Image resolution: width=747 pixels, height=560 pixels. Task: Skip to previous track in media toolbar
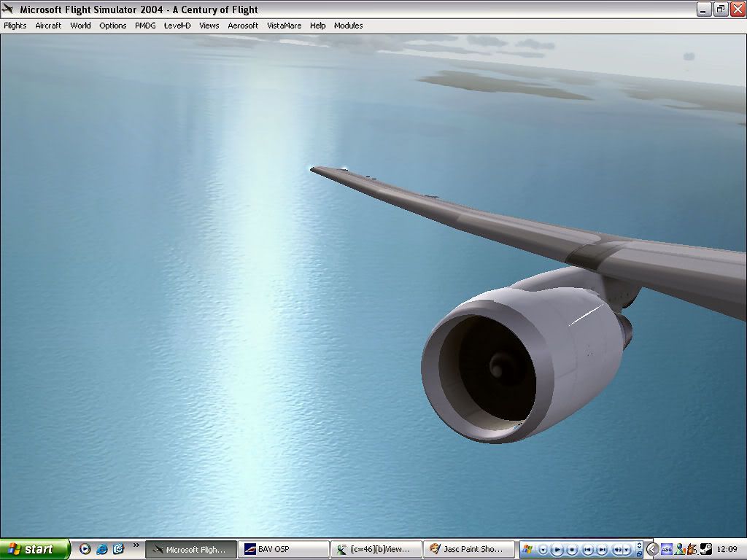[588, 550]
